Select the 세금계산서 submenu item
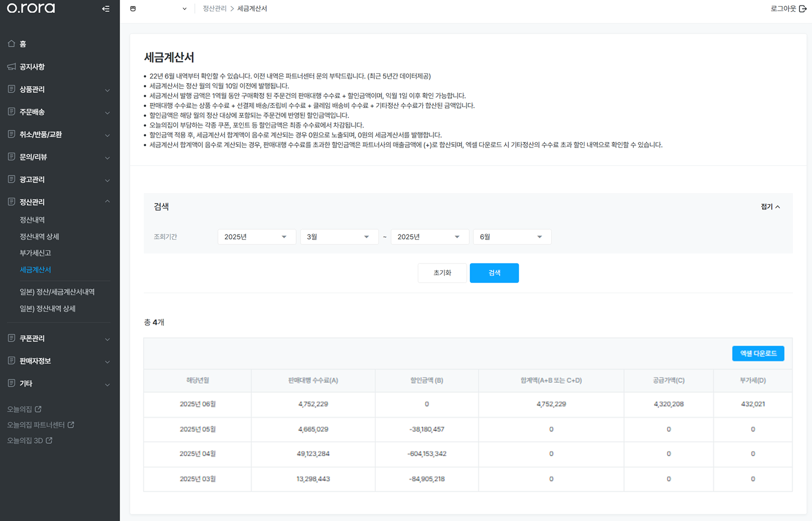Viewport: 812px width, 521px height. point(36,269)
